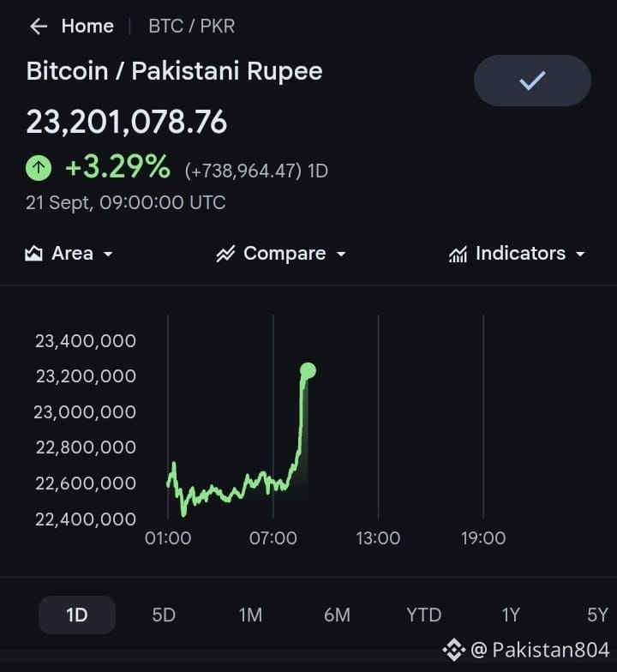Screen dimensions: 617x672
Task: Select the 6M time range
Action: point(338,615)
